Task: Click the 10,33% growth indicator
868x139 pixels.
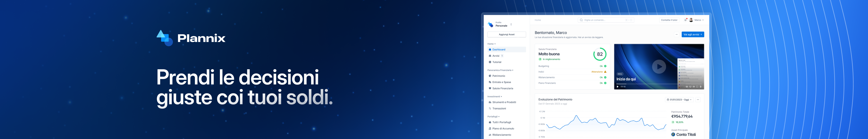Action: [x=677, y=122]
